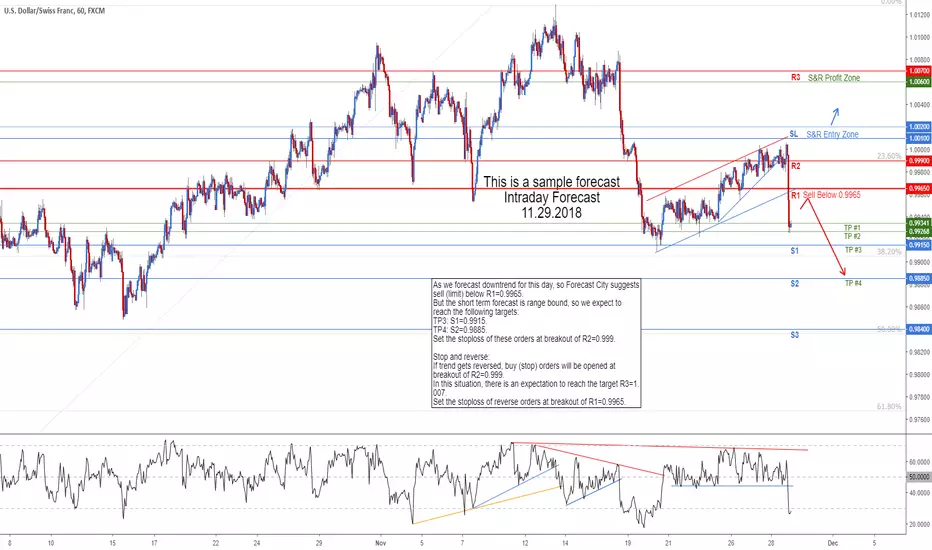The width and height of the screenshot is (932, 550).
Task: Click the blue 1.00100 price tag
Action: pos(919,138)
